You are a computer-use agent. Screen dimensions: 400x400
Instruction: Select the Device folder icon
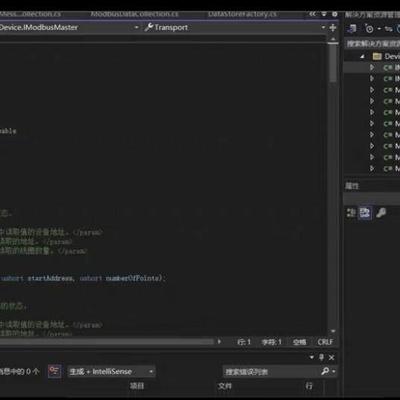tap(377, 56)
